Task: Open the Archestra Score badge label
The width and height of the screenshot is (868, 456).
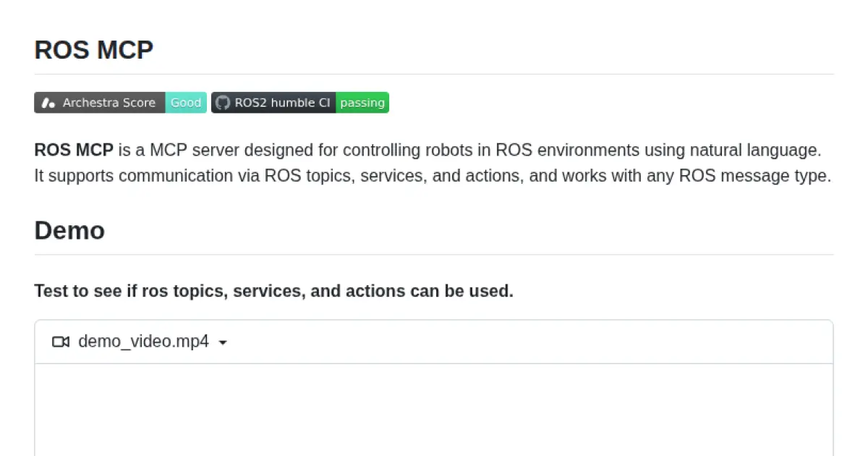Action: (109, 103)
